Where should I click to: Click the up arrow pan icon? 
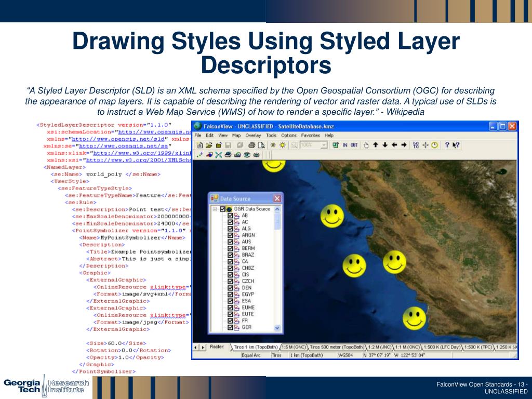[376, 145]
